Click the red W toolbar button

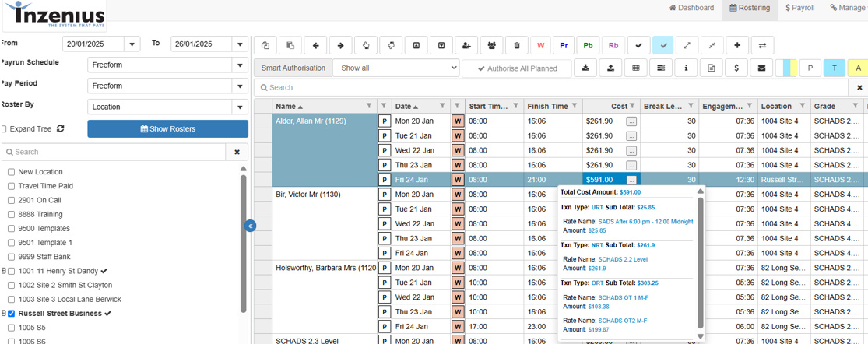point(540,45)
